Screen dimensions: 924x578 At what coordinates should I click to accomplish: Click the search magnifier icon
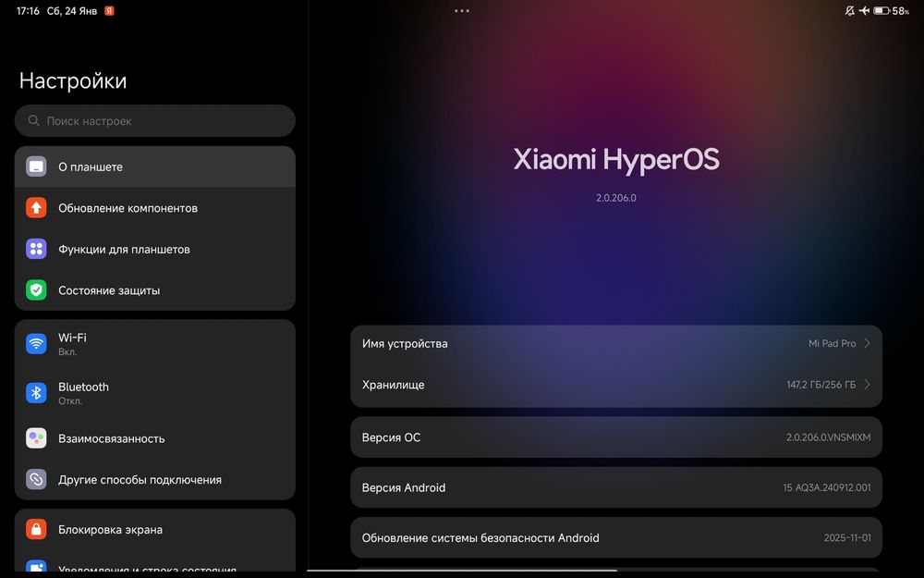pos(33,120)
